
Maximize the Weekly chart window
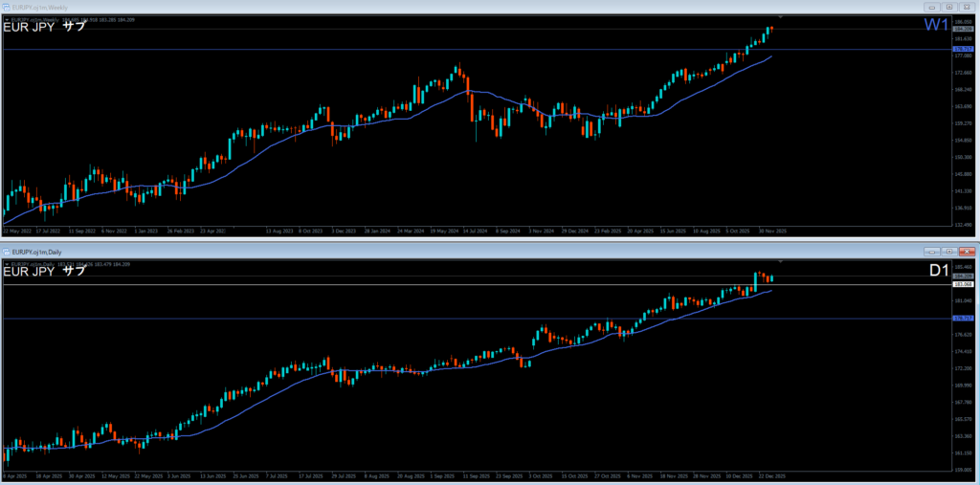point(947,7)
